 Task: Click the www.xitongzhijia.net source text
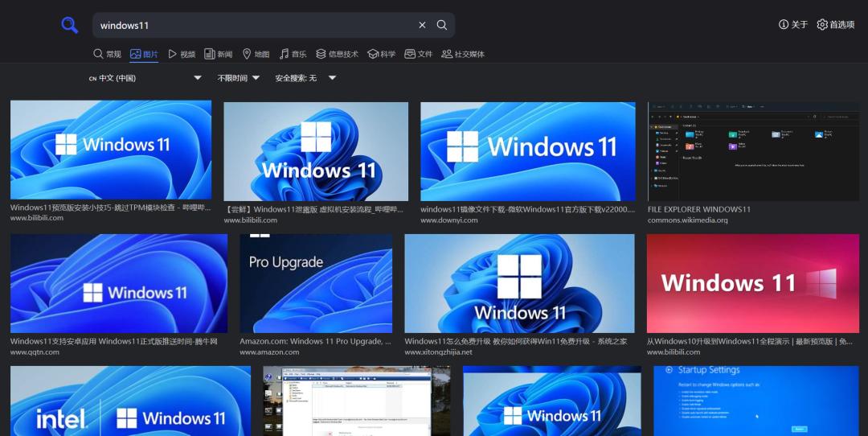[439, 352]
